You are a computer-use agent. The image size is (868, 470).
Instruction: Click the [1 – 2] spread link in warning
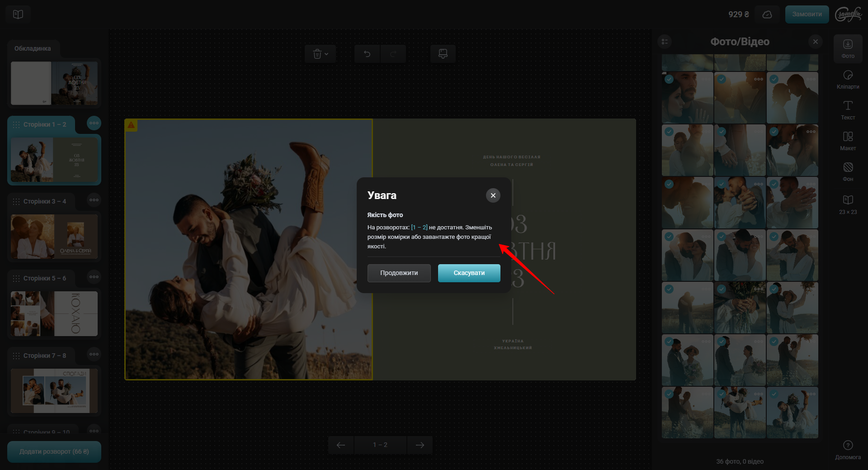[x=419, y=228]
